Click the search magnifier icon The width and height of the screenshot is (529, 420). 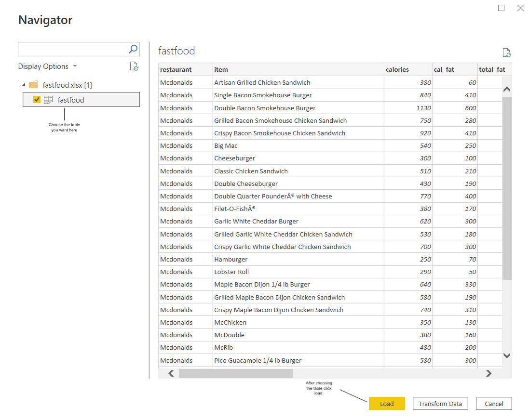pos(133,49)
